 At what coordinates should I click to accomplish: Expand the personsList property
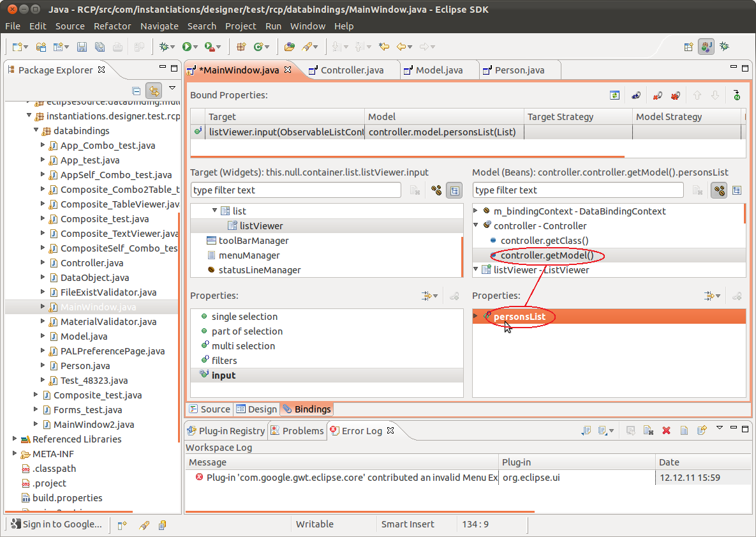click(476, 316)
